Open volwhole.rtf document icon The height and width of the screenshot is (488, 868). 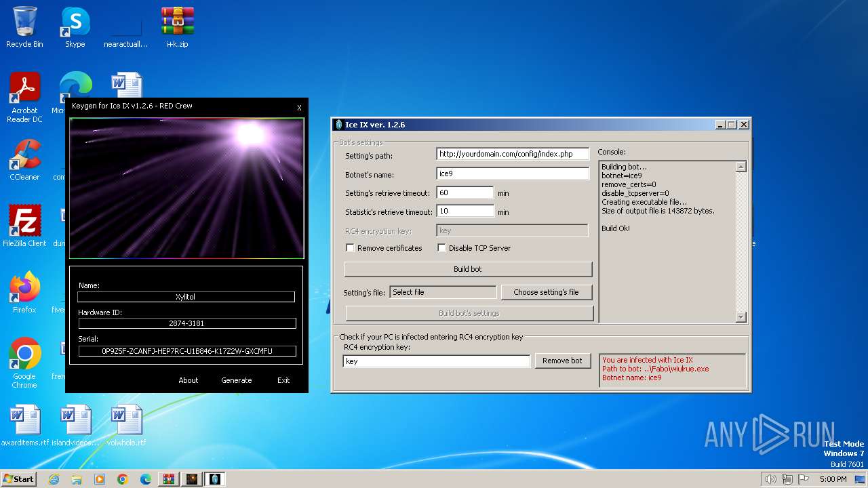pyautogui.click(x=126, y=426)
